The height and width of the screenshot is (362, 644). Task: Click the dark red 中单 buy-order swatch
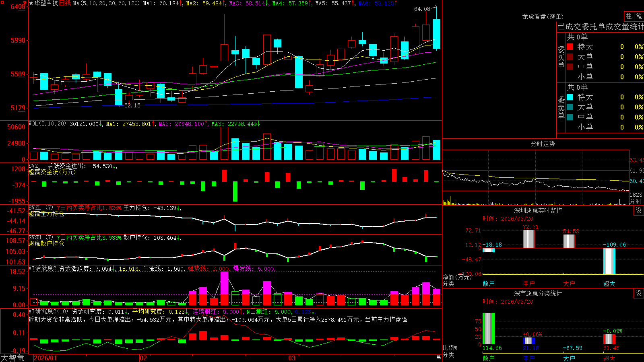[570, 67]
